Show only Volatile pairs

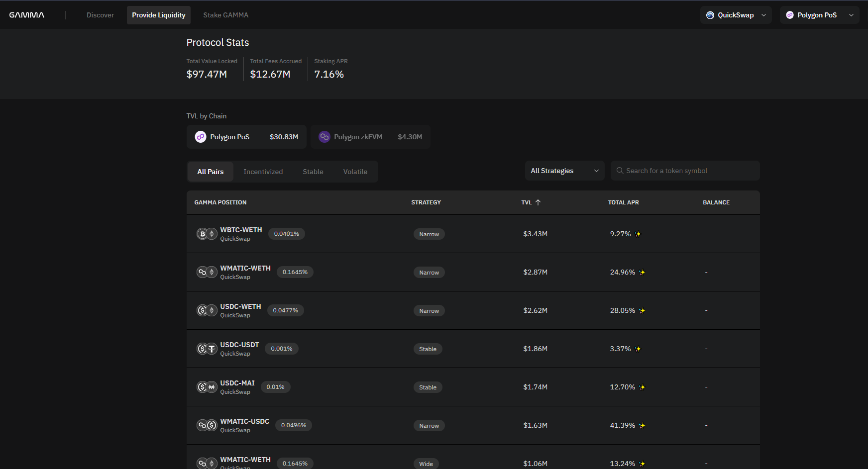[355, 172]
